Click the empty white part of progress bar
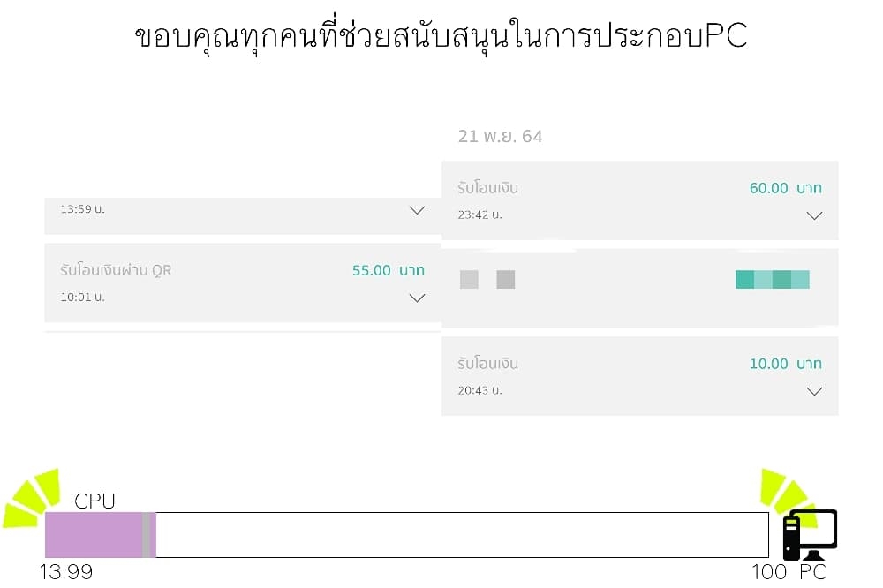This screenshot has width=883, height=588. click(x=459, y=535)
